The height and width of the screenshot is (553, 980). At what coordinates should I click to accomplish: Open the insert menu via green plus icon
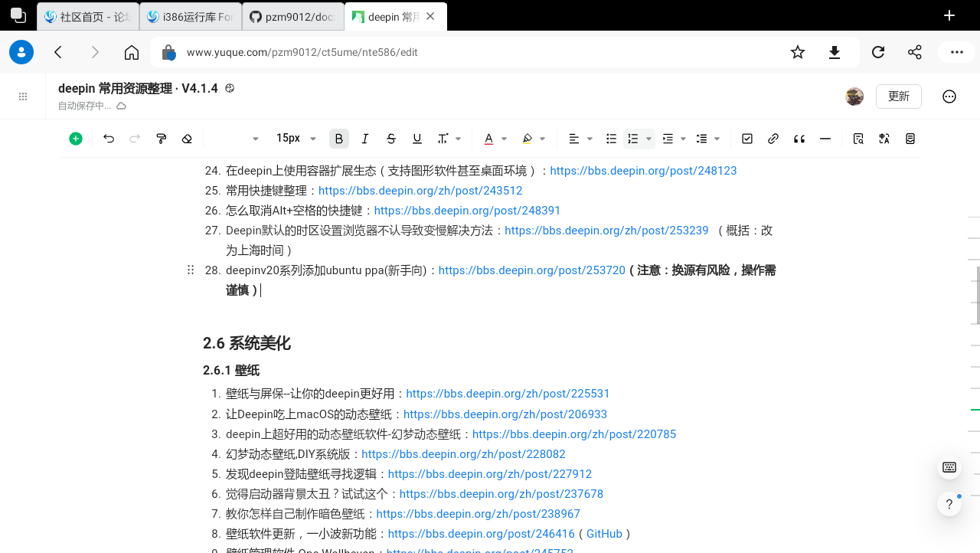click(75, 138)
